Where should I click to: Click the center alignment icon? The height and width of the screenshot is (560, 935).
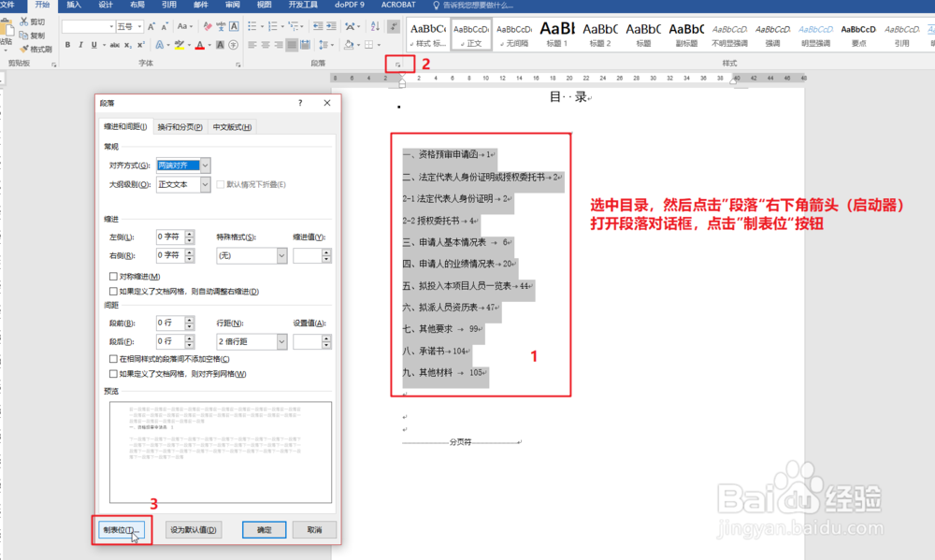265,44
